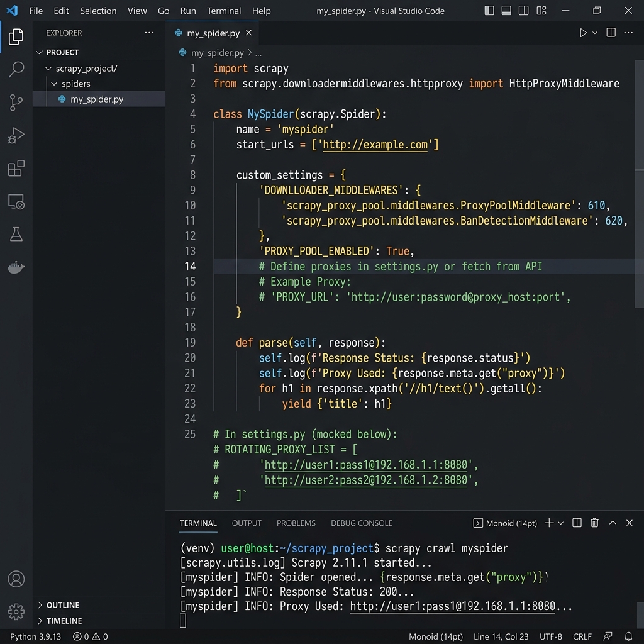Click Monoid (14pt) in status bar
The image size is (644, 644).
436,636
